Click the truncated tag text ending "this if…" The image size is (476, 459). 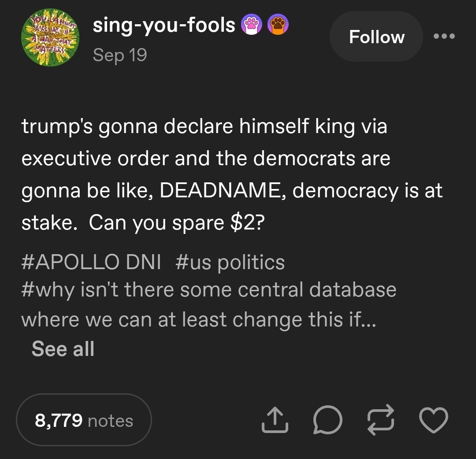click(198, 319)
